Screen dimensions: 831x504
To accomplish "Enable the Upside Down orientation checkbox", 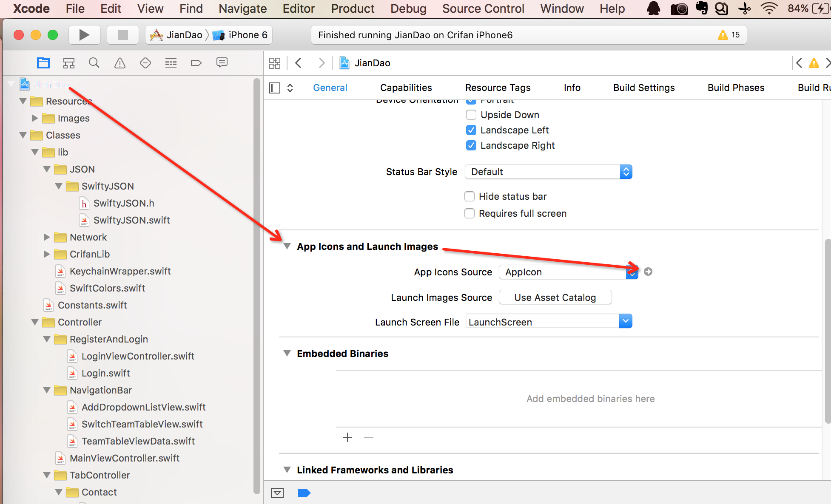I will [x=471, y=115].
